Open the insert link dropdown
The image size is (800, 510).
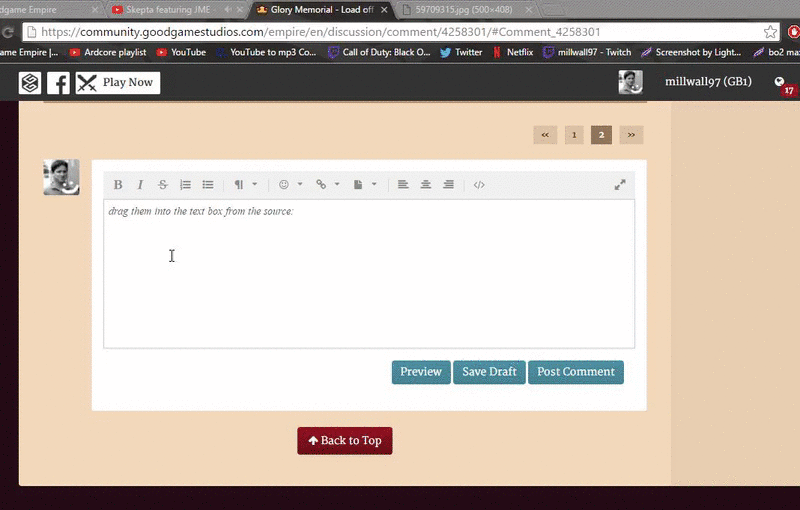pos(328,185)
